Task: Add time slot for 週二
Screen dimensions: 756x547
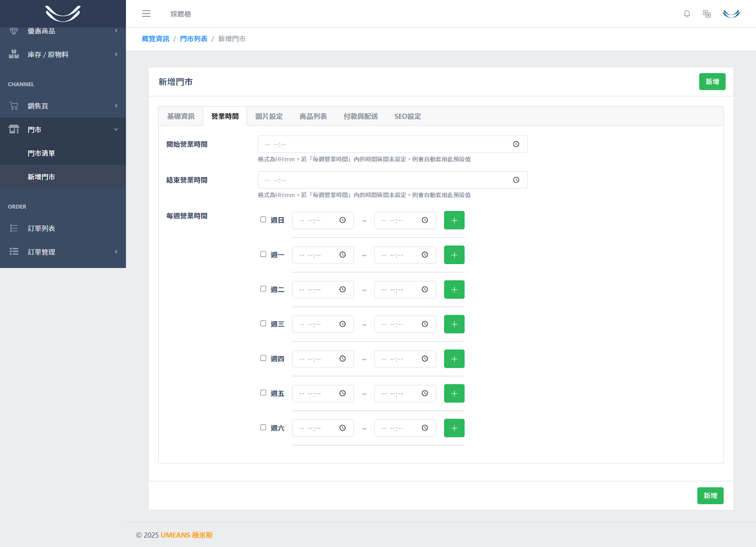Action: [x=454, y=290]
